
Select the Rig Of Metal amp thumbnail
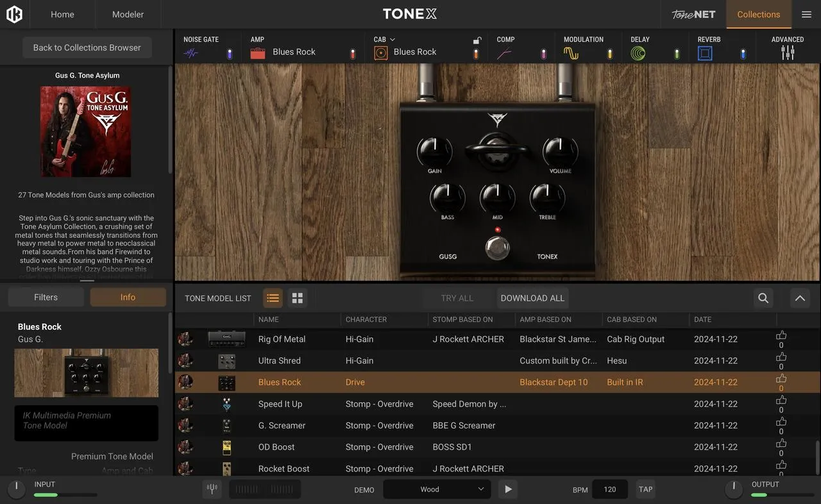pos(226,339)
